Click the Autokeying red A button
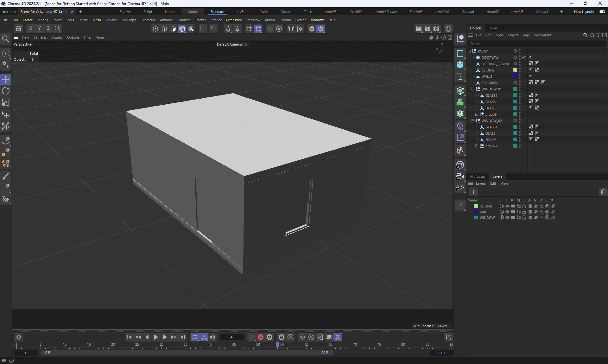 (261, 337)
